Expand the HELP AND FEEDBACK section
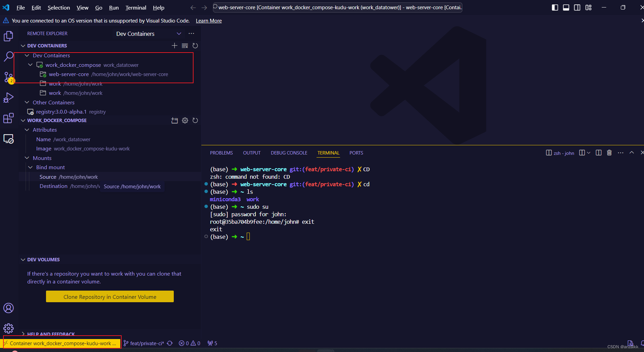 [50, 334]
